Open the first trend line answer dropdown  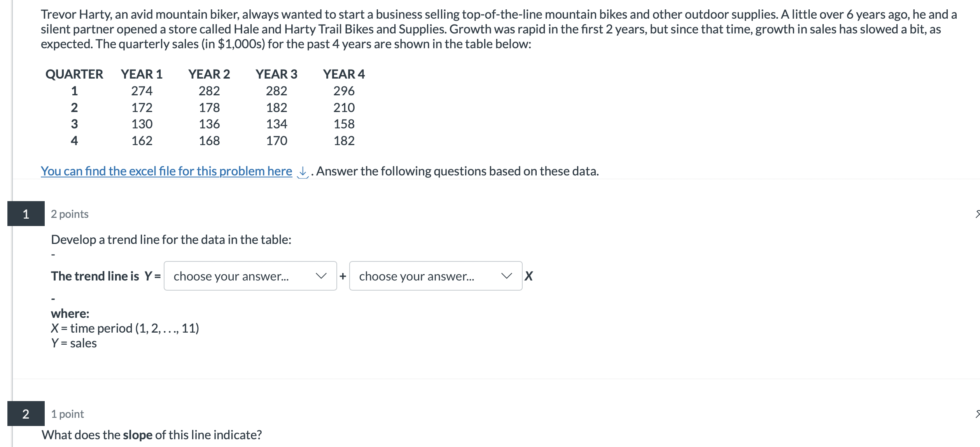click(250, 276)
